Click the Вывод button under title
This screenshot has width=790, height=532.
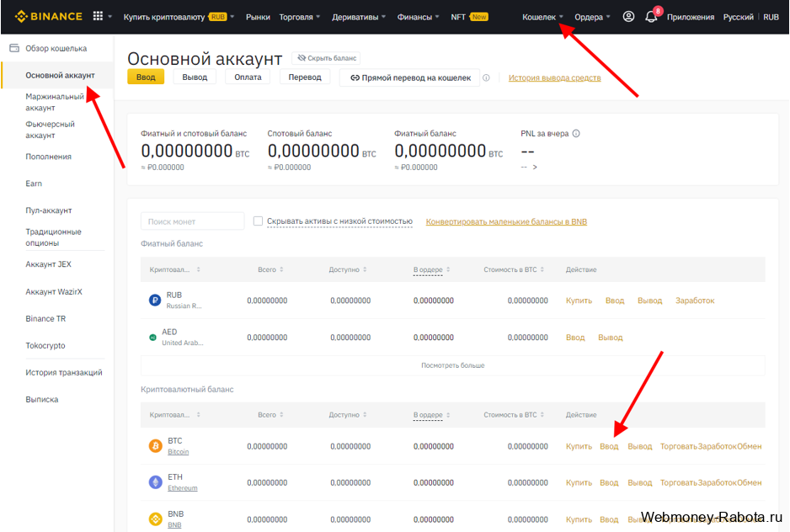click(195, 77)
